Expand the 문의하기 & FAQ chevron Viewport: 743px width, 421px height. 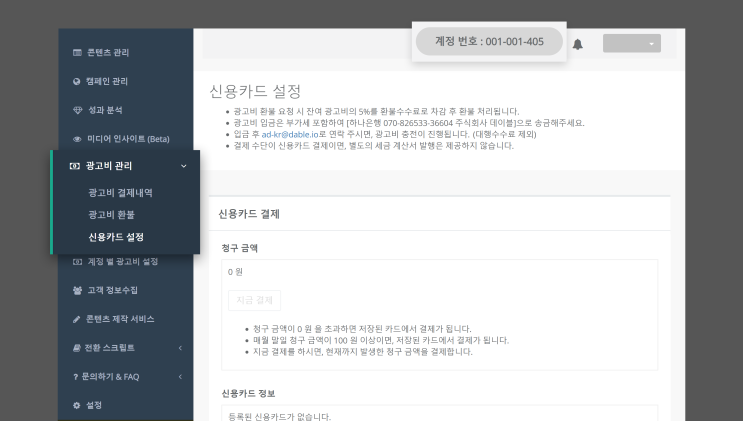[x=180, y=377]
